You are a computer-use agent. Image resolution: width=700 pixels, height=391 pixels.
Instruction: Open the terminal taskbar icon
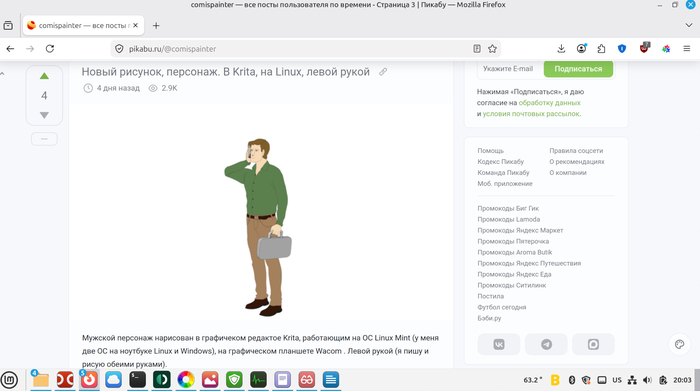point(138,380)
